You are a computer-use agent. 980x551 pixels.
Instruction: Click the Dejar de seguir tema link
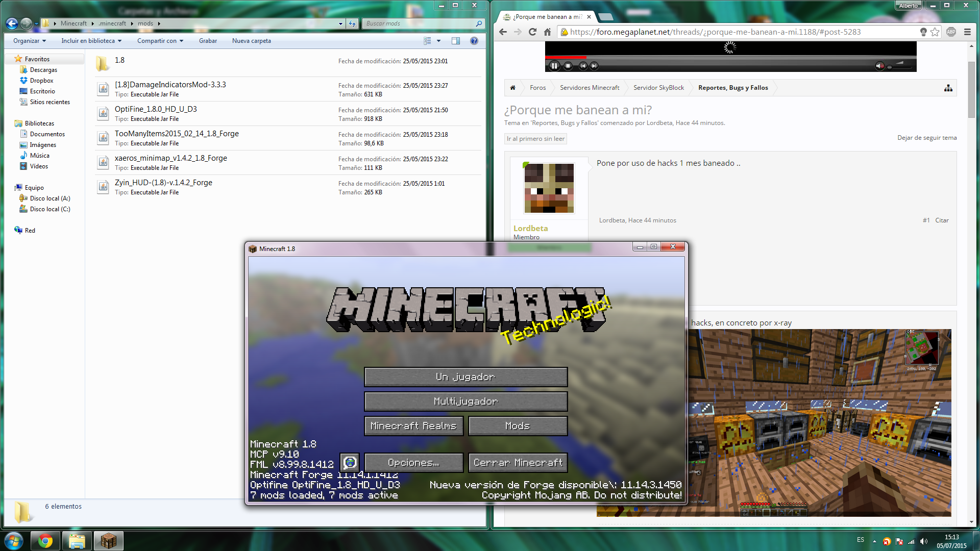[926, 138]
